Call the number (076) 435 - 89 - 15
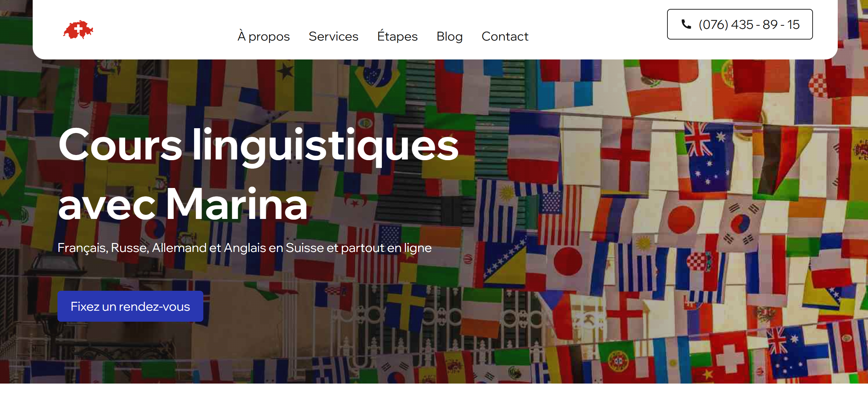Viewport: 868px width, 398px height. (x=740, y=24)
